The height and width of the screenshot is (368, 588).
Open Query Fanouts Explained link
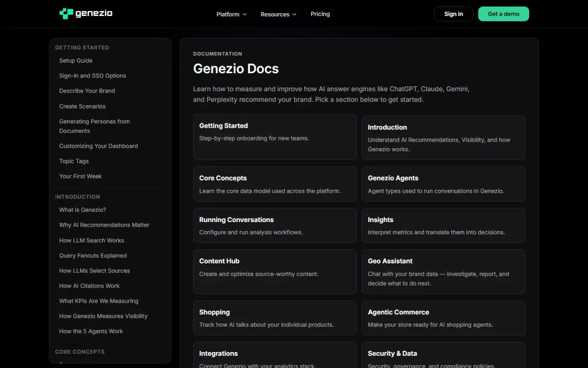(x=93, y=256)
